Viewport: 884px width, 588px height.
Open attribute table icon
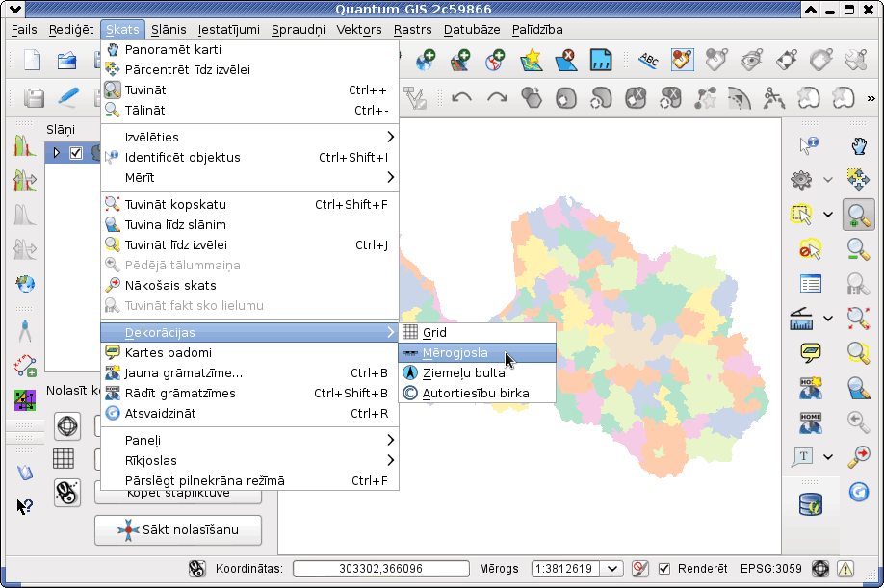pos(810,284)
